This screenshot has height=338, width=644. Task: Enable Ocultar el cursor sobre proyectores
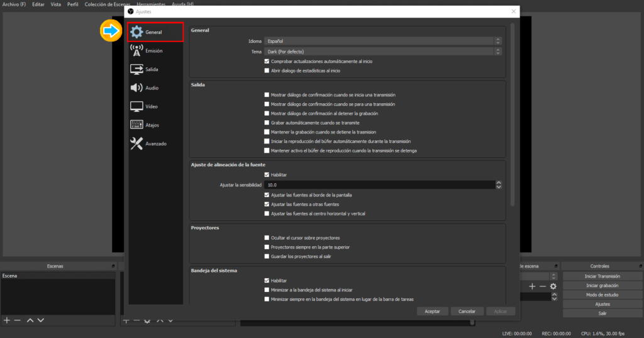pyautogui.click(x=267, y=238)
